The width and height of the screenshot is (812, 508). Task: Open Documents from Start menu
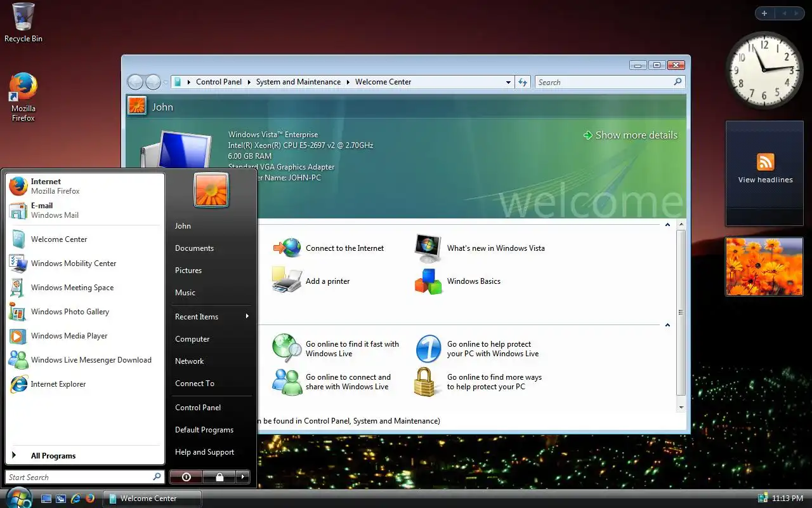click(x=211, y=248)
